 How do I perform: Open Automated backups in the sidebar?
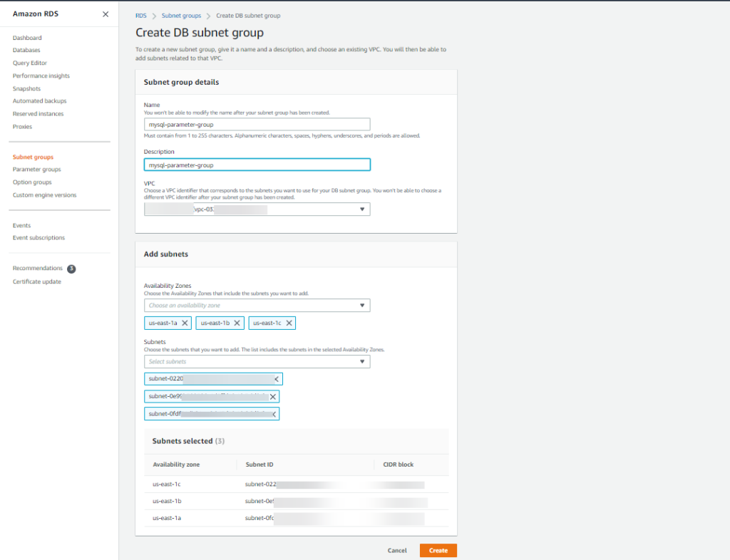click(x=40, y=101)
